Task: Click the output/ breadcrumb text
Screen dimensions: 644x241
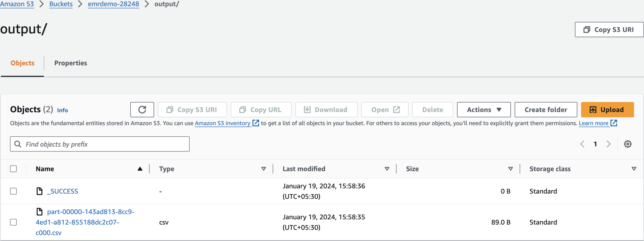Action: tap(167, 4)
